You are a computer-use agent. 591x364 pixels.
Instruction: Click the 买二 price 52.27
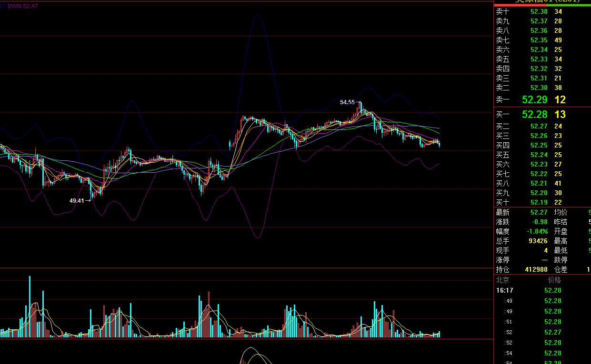539,126
